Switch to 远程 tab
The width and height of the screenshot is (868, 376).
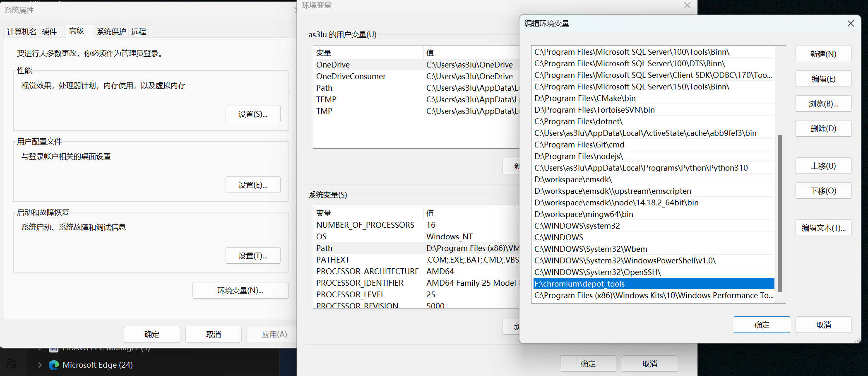pos(139,31)
